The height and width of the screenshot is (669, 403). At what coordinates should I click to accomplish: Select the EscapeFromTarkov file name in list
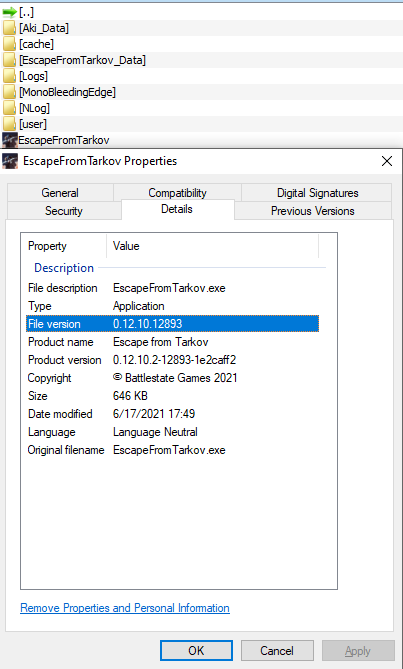(x=64, y=140)
